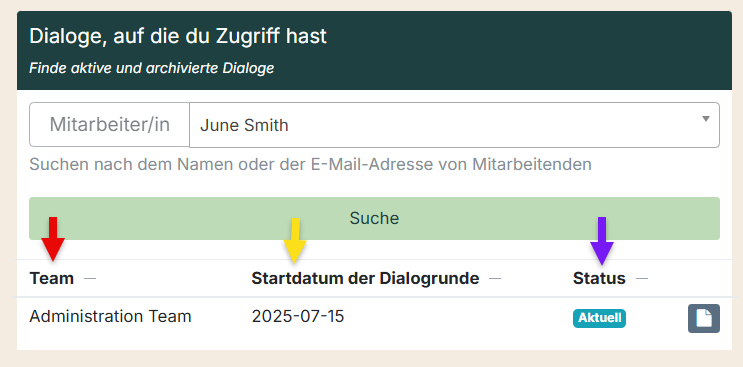Viewport: 743px width, 367px height.
Task: Click the sort indicator beside Team
Action: 90,279
